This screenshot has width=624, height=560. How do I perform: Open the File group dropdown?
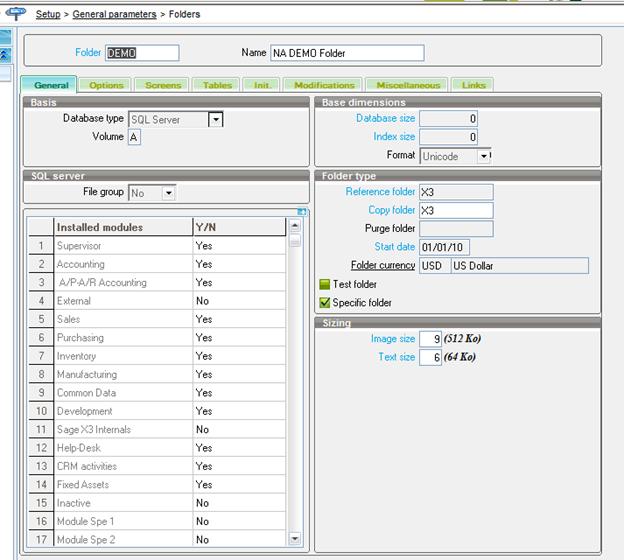[168, 193]
